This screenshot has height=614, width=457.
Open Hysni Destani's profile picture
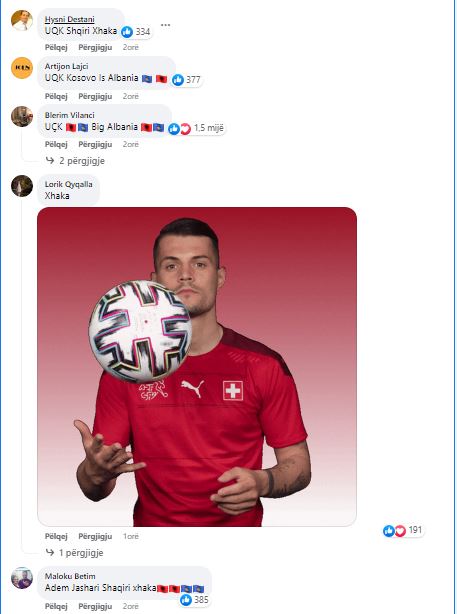point(22,20)
